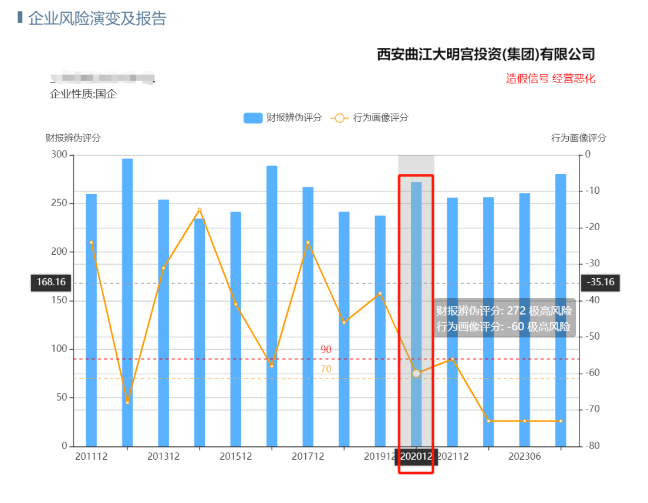Click the 168.16 left axis pointer label
Viewport: 648px width, 503px height.
[51, 282]
